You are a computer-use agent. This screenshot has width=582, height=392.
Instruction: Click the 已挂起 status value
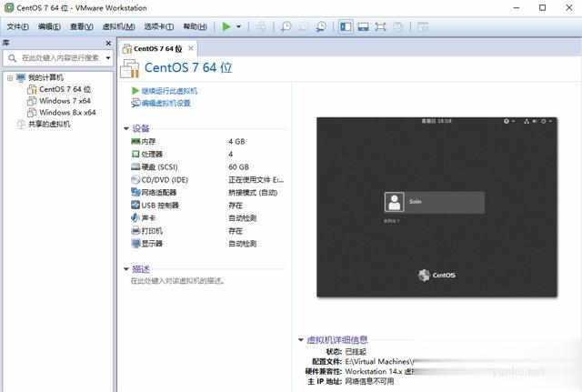[x=356, y=352]
